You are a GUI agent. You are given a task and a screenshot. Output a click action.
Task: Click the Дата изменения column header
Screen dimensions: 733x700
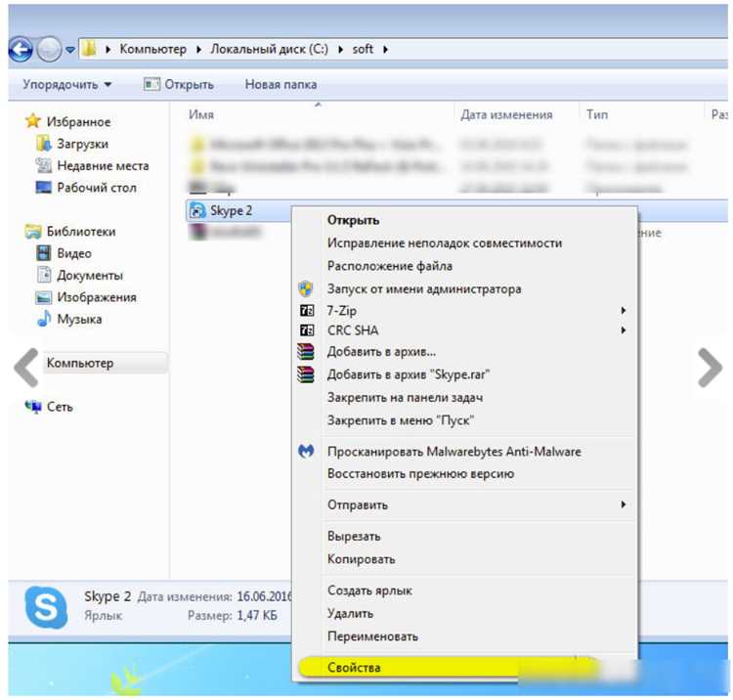(506, 114)
